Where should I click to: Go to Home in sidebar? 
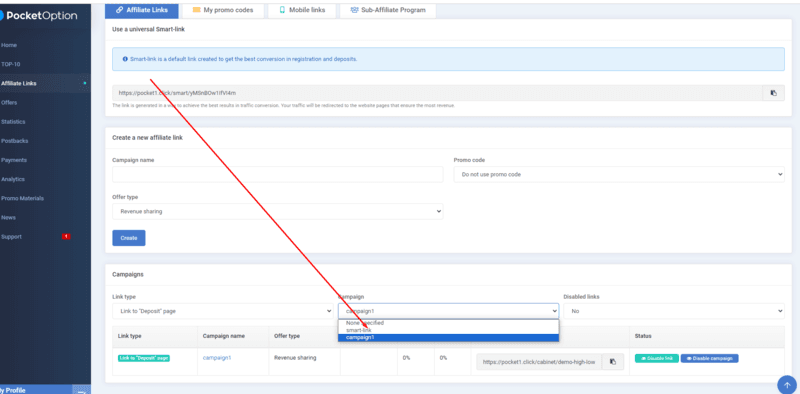tap(9, 45)
